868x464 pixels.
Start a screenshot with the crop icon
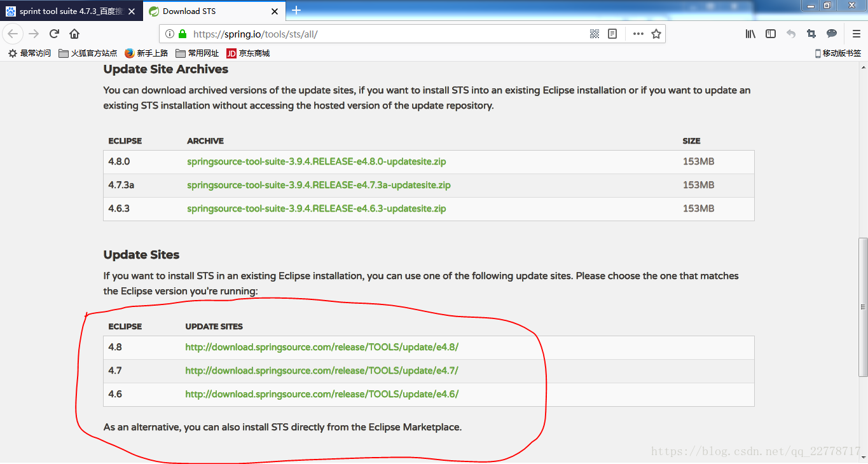pyautogui.click(x=811, y=34)
